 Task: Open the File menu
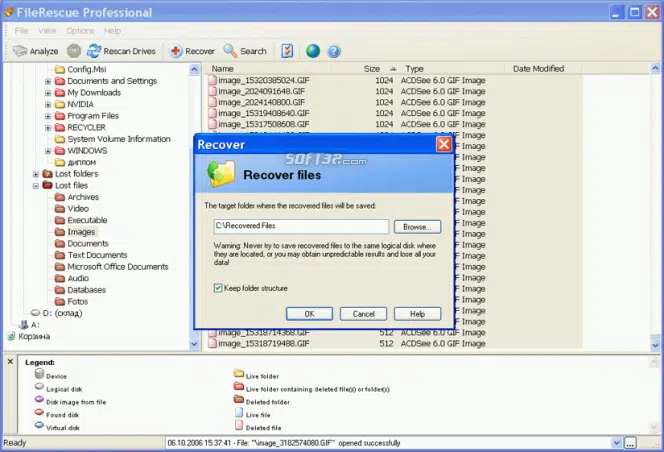(x=21, y=31)
